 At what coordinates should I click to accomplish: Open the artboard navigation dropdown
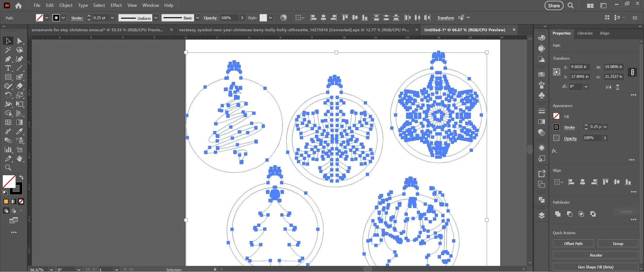[117, 270]
